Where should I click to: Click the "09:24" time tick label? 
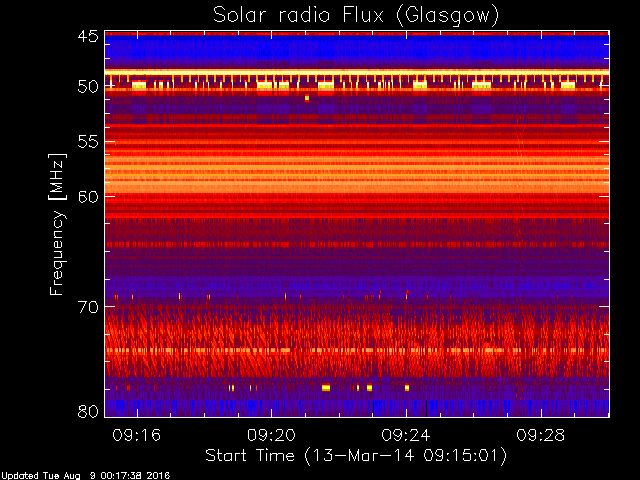click(406, 435)
